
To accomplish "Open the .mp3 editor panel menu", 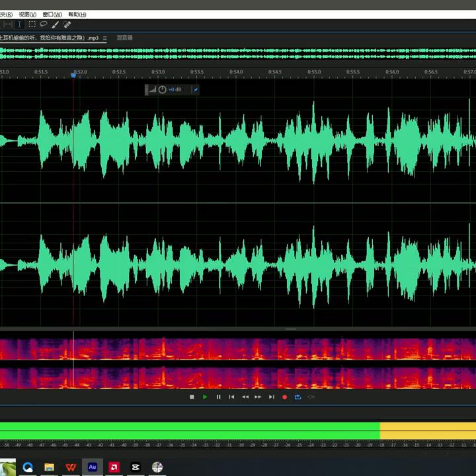I will (x=104, y=38).
